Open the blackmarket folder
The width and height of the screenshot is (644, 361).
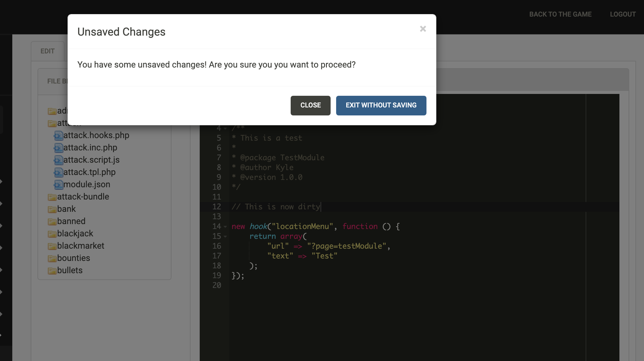[x=80, y=246]
